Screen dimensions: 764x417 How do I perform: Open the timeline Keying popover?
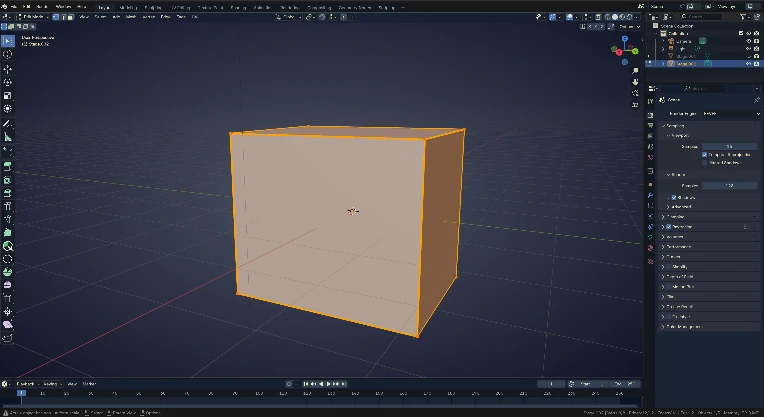(x=52, y=384)
